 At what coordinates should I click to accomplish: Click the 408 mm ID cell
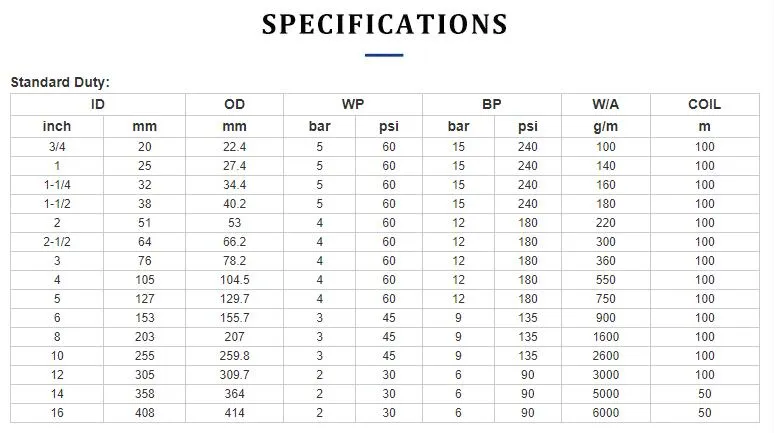(145, 413)
